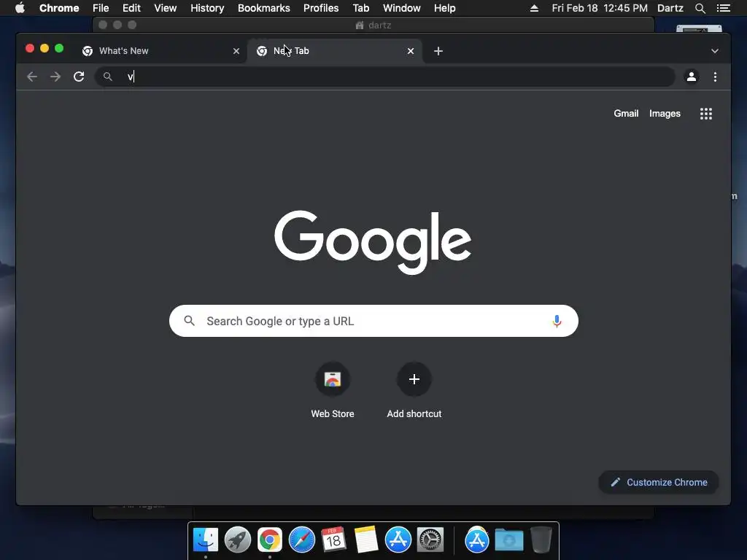Select the New Tab tab
Screen dimensions: 747x560
333,51
